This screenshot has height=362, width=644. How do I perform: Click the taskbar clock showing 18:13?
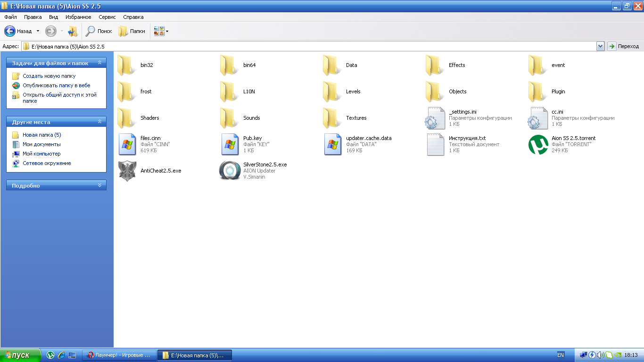pos(631,355)
